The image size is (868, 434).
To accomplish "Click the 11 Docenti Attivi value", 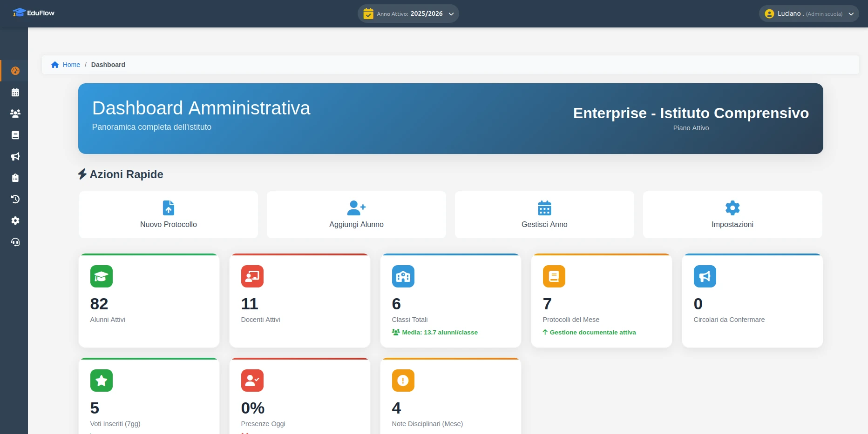I will point(250,304).
